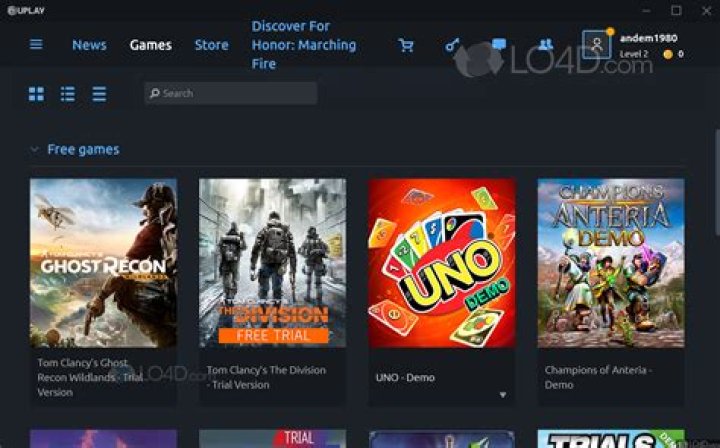Open the user profile avatar
This screenshot has width=720, height=448.
coord(596,45)
